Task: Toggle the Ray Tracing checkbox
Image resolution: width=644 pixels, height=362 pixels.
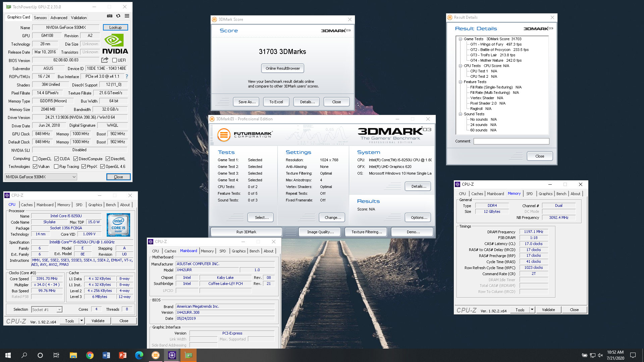Action: click(x=56, y=167)
